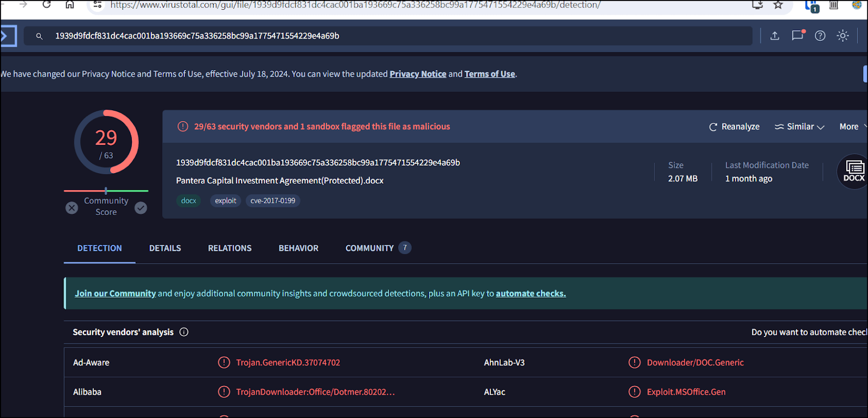Image resolution: width=868 pixels, height=418 pixels.
Task: Switch to the DETECTION tab
Action: click(100, 248)
